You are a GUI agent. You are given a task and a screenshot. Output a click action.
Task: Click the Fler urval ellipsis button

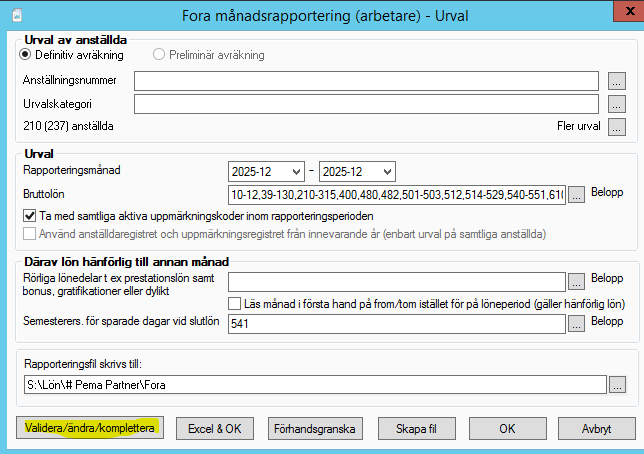click(x=616, y=127)
